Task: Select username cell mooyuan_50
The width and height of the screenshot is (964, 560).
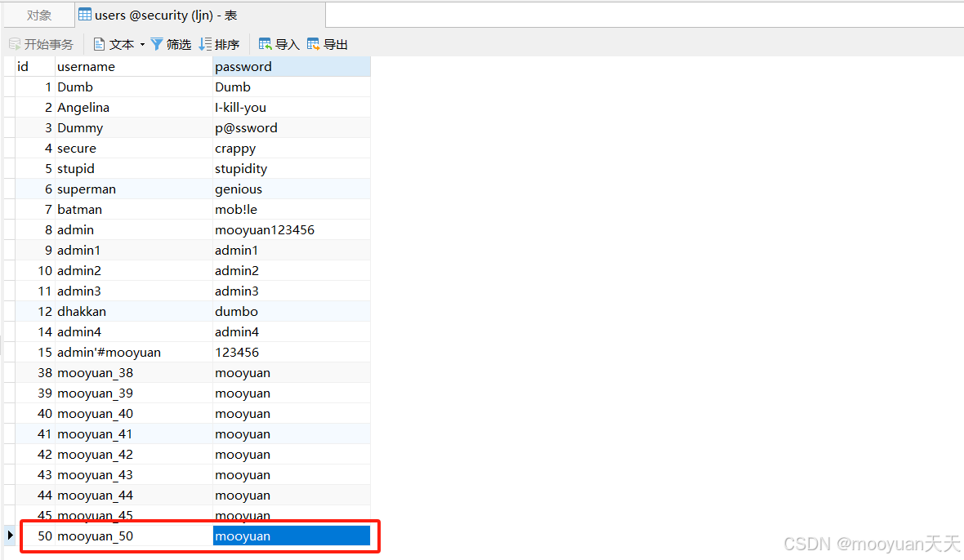Action: (133, 536)
